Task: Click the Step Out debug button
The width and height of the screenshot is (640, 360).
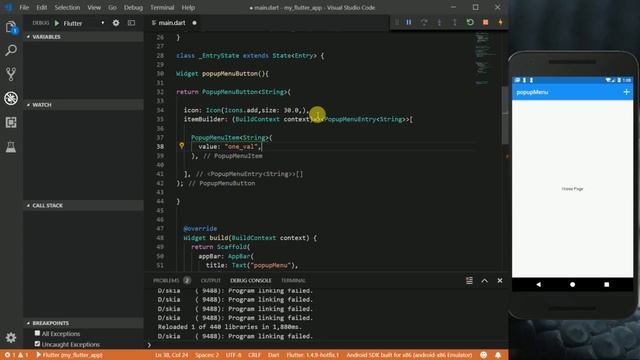Action: 455,22
